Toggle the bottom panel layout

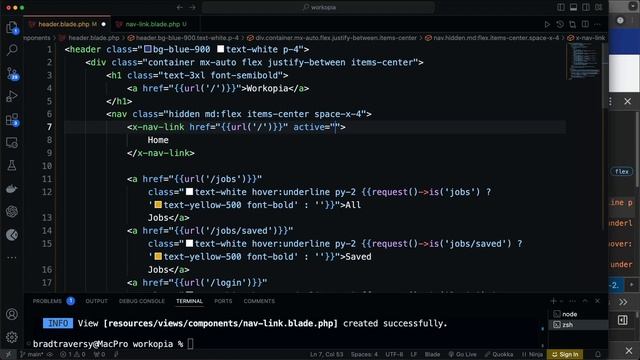click(x=573, y=7)
